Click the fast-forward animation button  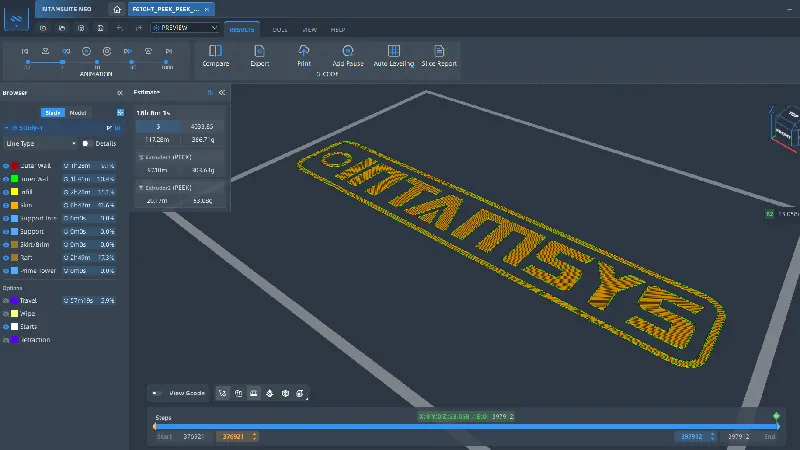(x=128, y=51)
